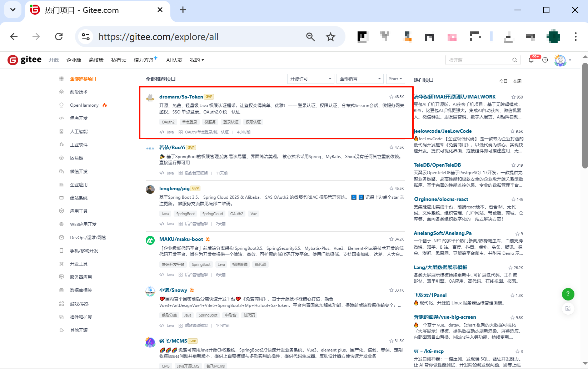
Task: Open the notifications bell
Action: click(531, 60)
